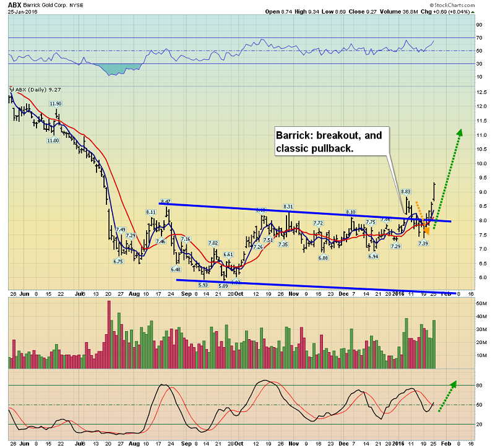Select the 11.90 peak price label
This screenshot has width=495, height=448.
coord(56,103)
